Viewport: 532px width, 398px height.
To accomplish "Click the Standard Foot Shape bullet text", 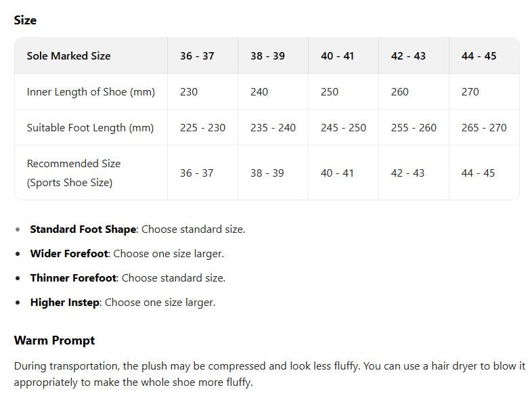I will [137, 229].
